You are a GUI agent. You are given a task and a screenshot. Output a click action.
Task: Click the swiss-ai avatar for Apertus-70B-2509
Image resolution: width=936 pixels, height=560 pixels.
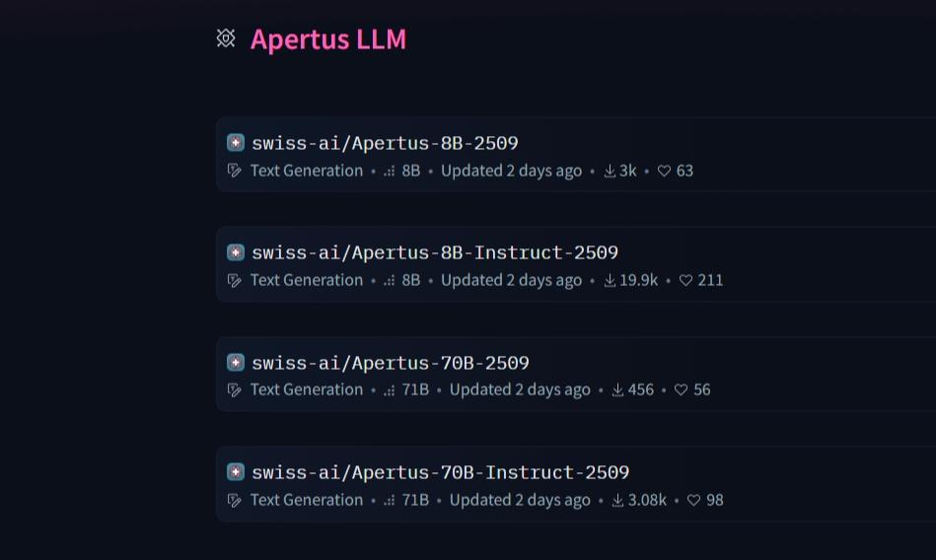(235, 363)
